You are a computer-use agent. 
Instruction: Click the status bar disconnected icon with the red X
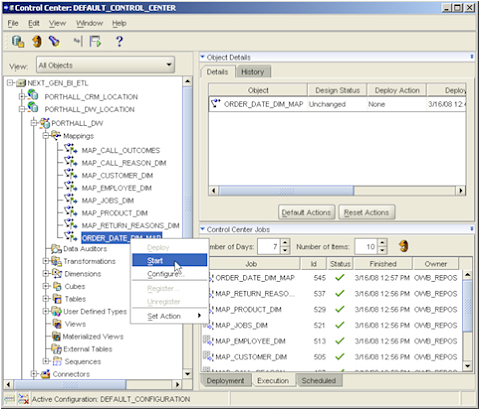(23, 399)
